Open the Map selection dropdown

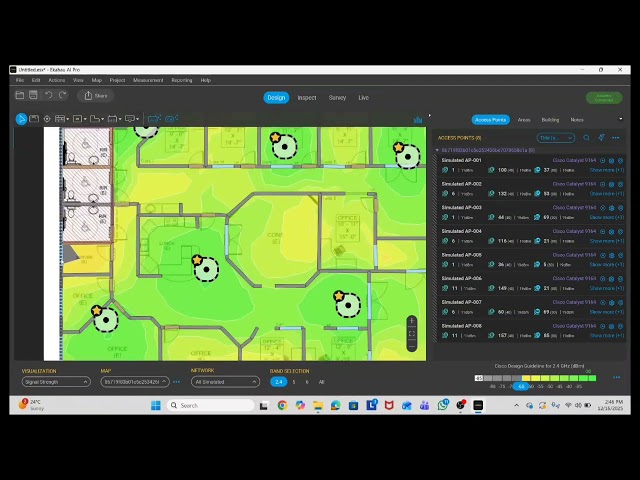(135, 382)
